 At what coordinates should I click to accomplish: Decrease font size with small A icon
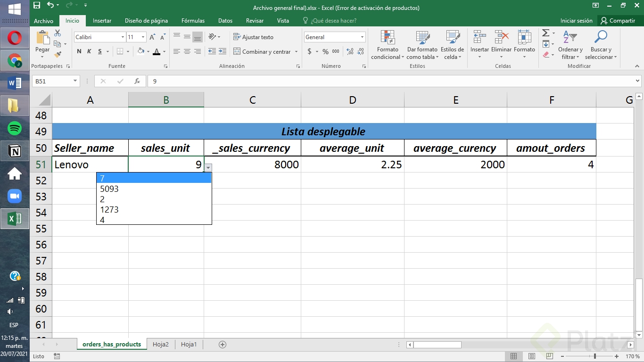pyautogui.click(x=163, y=37)
